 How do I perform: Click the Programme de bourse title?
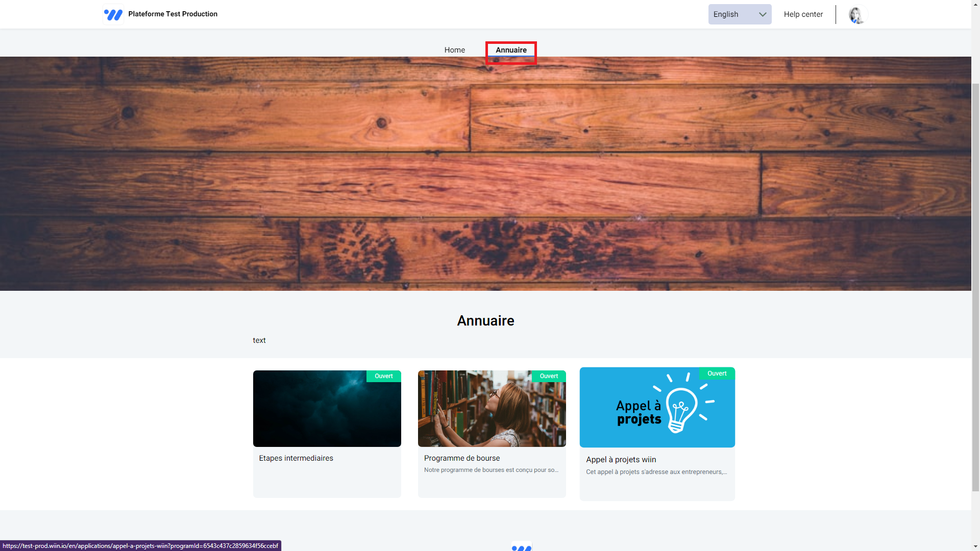coord(461,458)
